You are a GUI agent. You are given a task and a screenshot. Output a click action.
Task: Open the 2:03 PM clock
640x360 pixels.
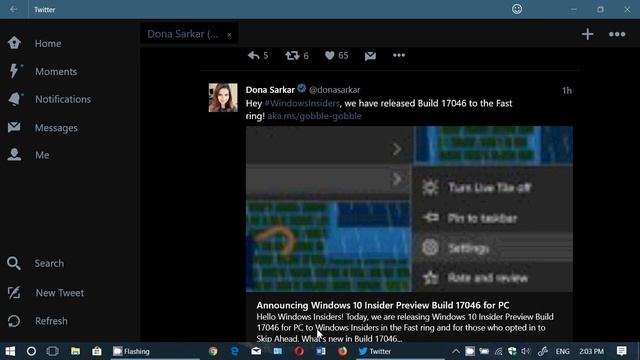pos(591,351)
